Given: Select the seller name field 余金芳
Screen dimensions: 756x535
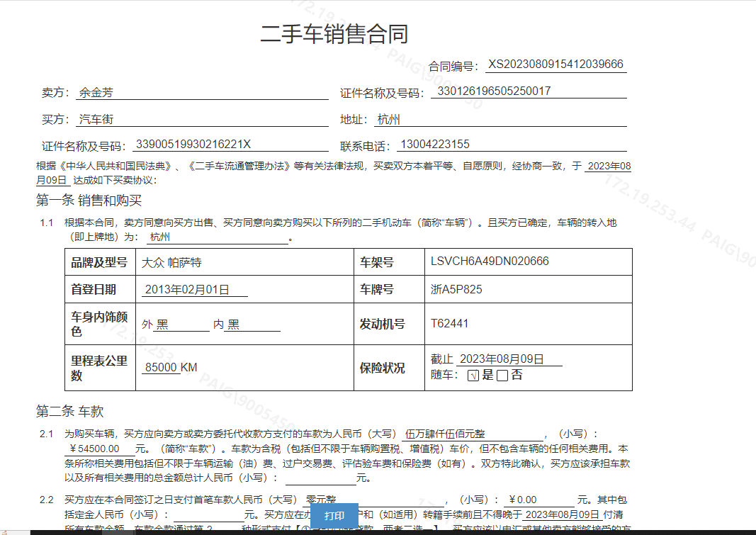Looking at the screenshot, I should coord(202,93).
